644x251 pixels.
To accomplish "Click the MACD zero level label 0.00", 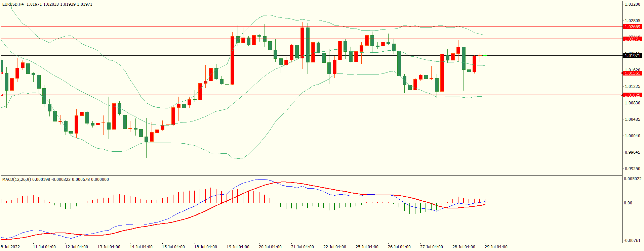I will click(x=628, y=203).
